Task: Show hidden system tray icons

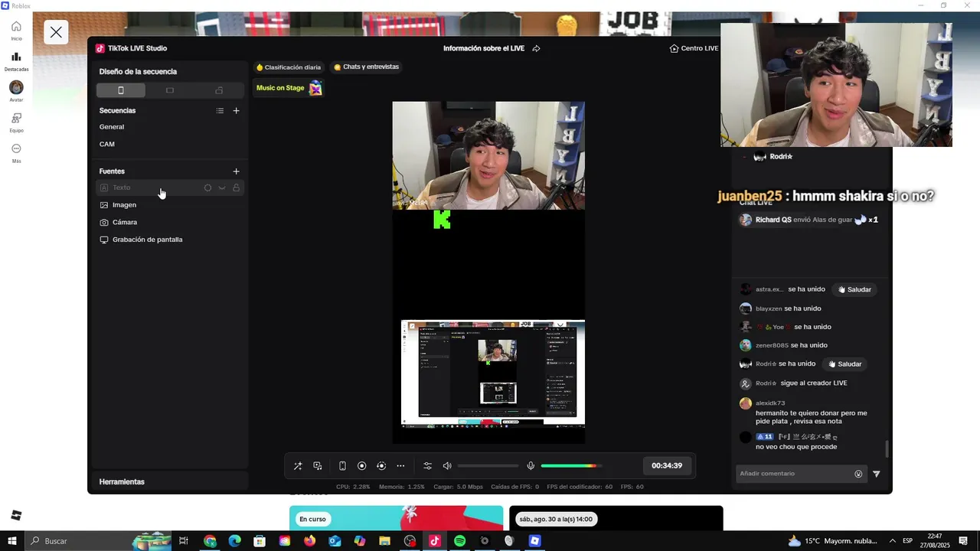Action: (892, 541)
